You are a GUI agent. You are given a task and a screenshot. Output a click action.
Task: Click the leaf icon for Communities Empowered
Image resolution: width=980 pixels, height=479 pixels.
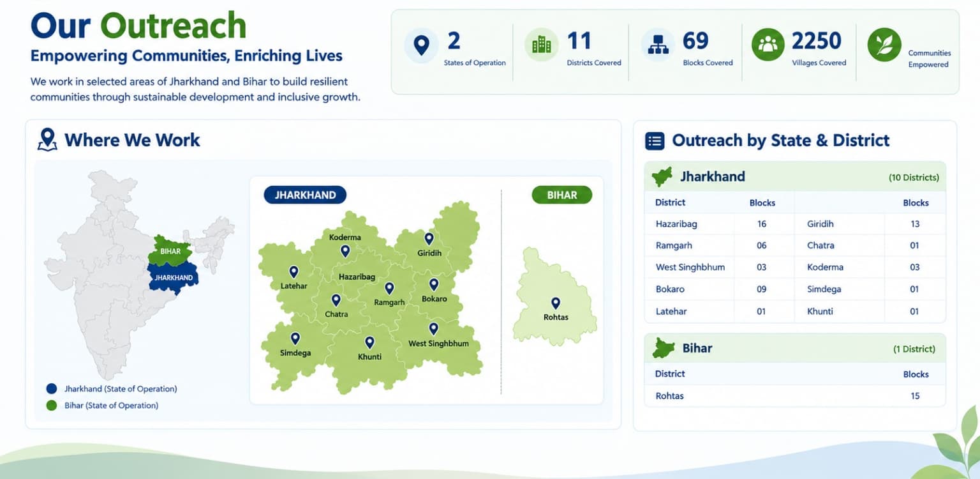click(x=884, y=45)
